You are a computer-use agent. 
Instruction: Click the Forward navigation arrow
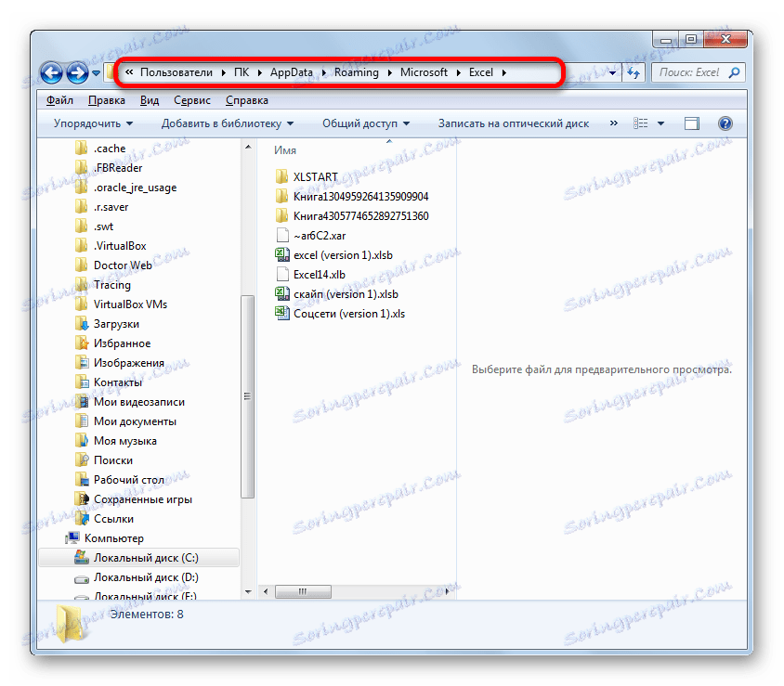[x=77, y=73]
